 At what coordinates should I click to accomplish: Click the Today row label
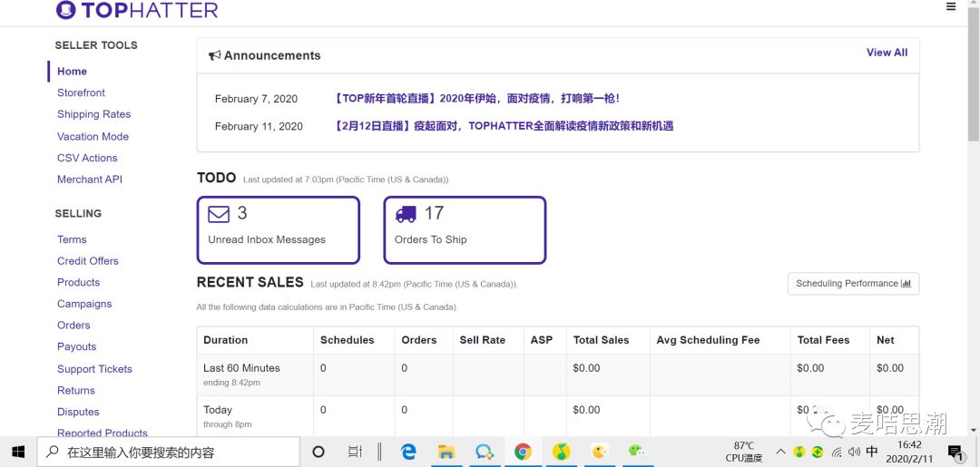pos(218,410)
